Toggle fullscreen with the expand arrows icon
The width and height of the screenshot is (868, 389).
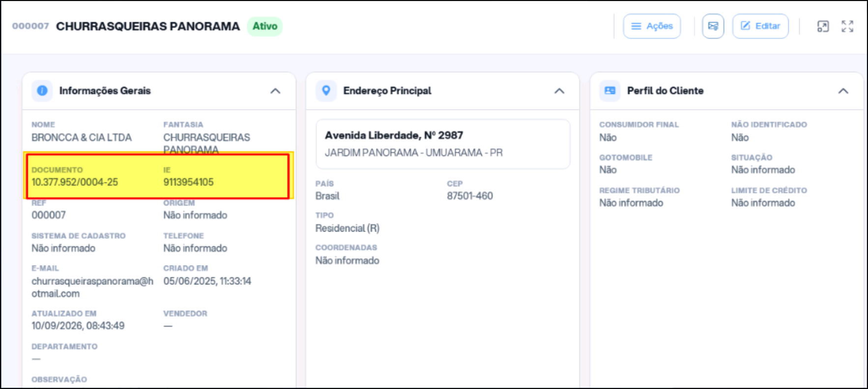[x=847, y=26]
